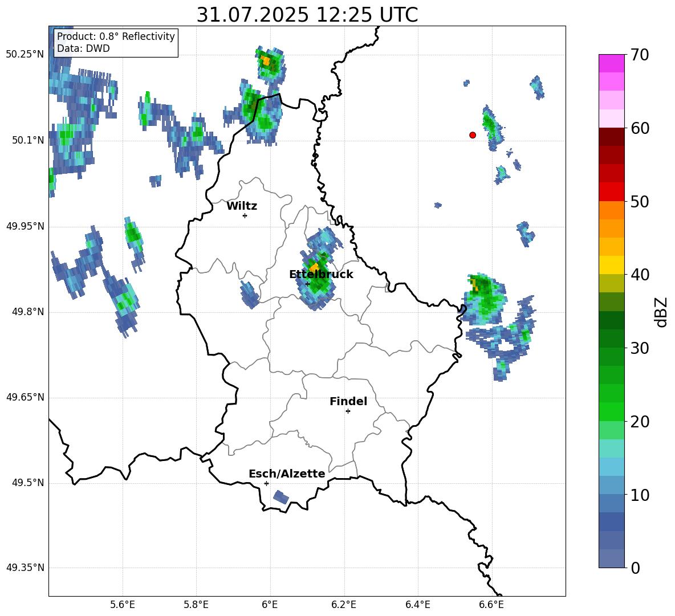Click the 70 tick on the colorbar

pos(640,55)
